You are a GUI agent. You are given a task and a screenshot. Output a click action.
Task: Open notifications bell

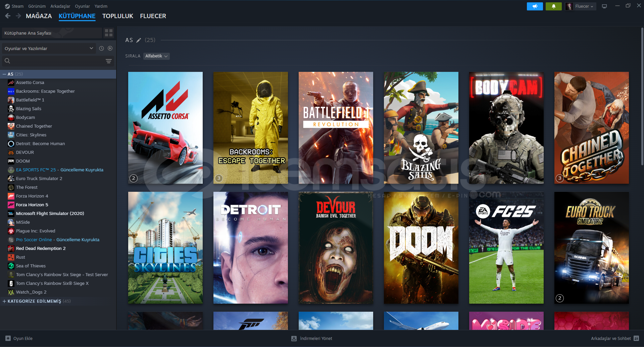[x=553, y=6]
